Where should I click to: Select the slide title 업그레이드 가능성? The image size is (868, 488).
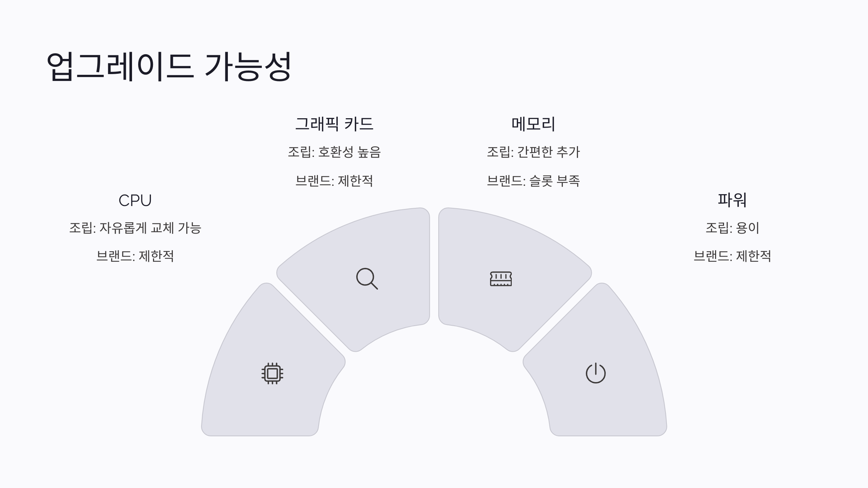(x=169, y=67)
